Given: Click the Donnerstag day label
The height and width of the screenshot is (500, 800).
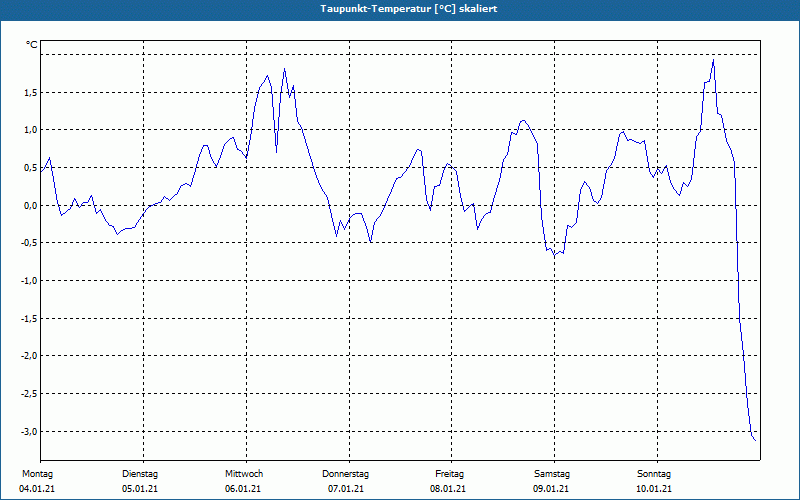Looking at the screenshot, I should tap(345, 474).
